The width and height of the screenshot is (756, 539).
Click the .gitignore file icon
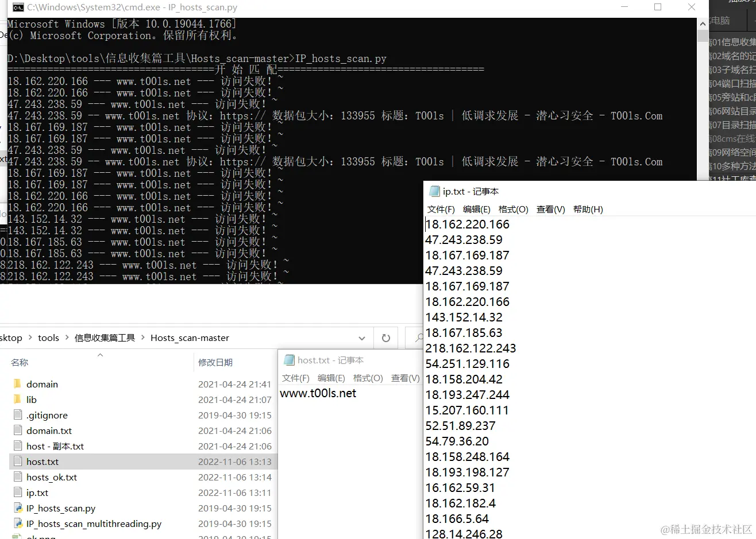(x=17, y=415)
